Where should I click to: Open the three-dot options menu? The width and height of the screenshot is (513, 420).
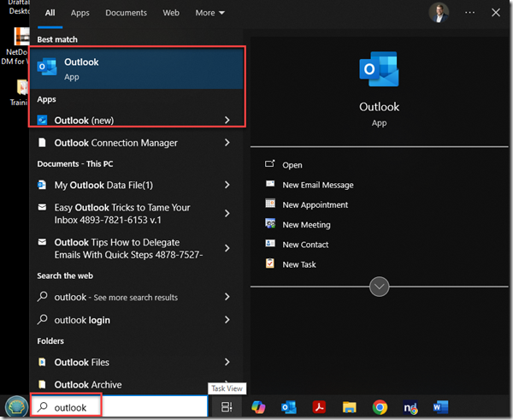[x=469, y=13]
